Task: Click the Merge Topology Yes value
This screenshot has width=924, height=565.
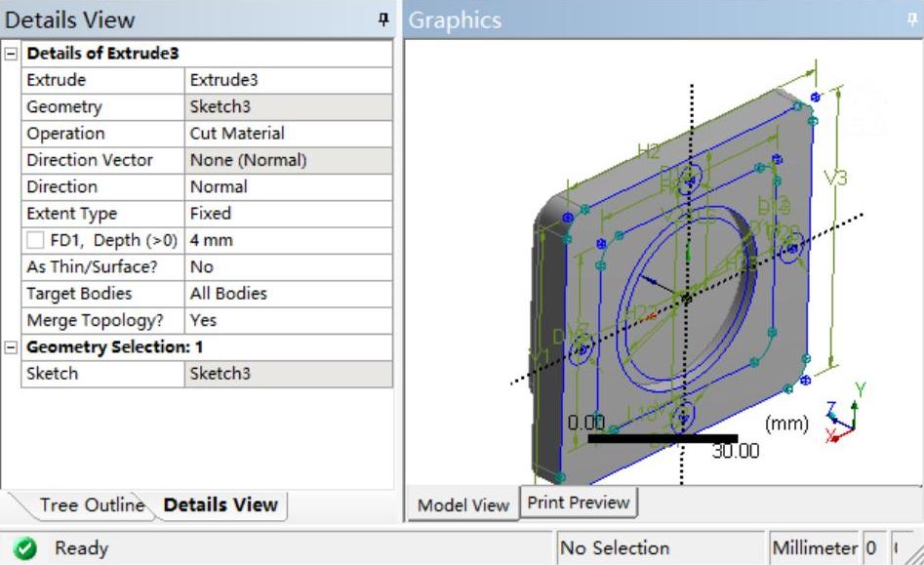Action: tap(288, 320)
